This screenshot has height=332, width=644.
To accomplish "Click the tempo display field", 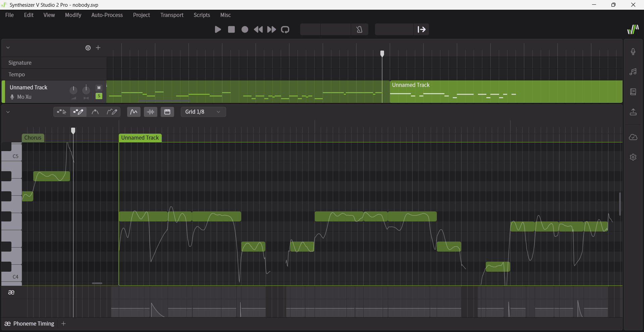I will tap(336, 29).
